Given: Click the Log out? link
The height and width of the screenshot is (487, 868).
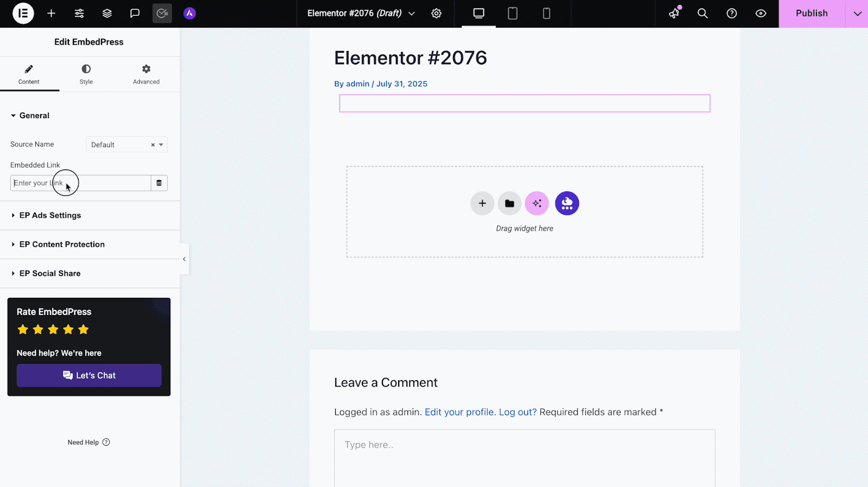Looking at the screenshot, I should click(518, 412).
